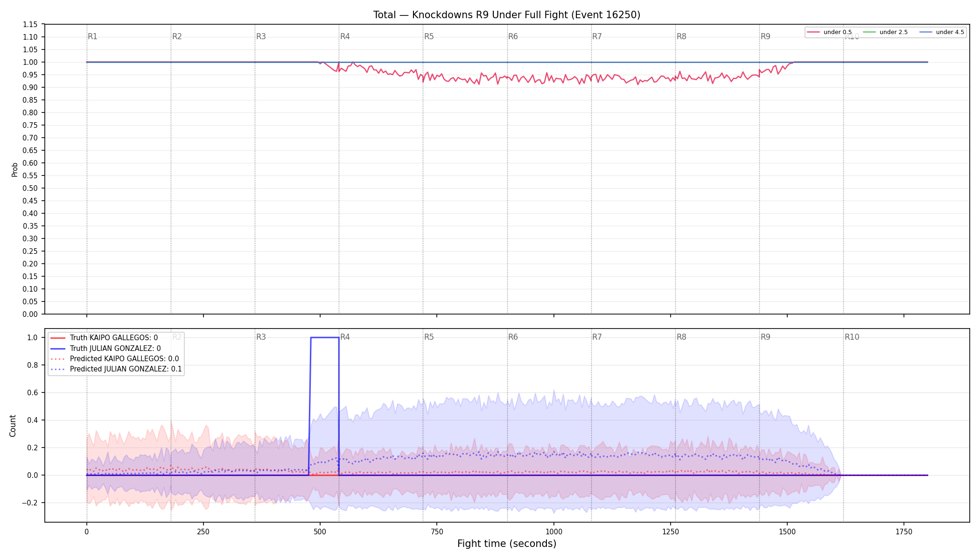Click the 1.15 tick on Prob axis

tap(30, 24)
